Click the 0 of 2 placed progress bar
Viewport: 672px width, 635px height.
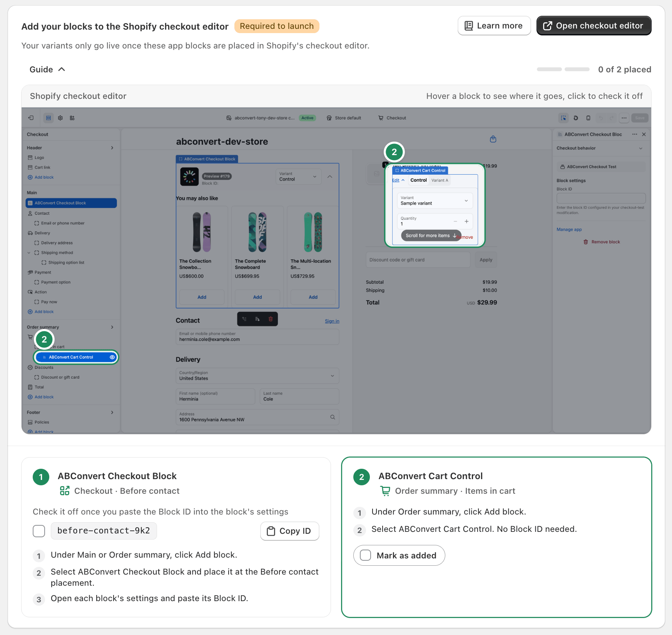(563, 69)
